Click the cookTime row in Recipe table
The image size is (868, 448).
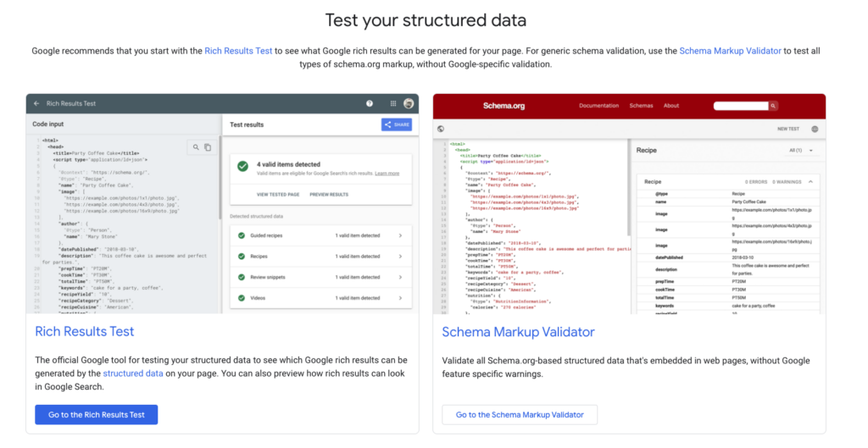coord(729,290)
